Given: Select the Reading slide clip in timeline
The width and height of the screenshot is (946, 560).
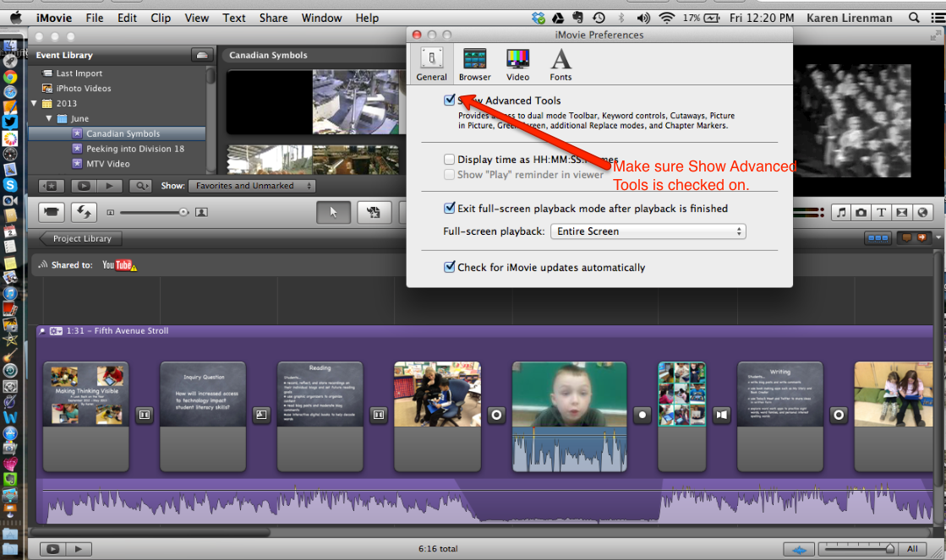Looking at the screenshot, I should pyautogui.click(x=320, y=416).
